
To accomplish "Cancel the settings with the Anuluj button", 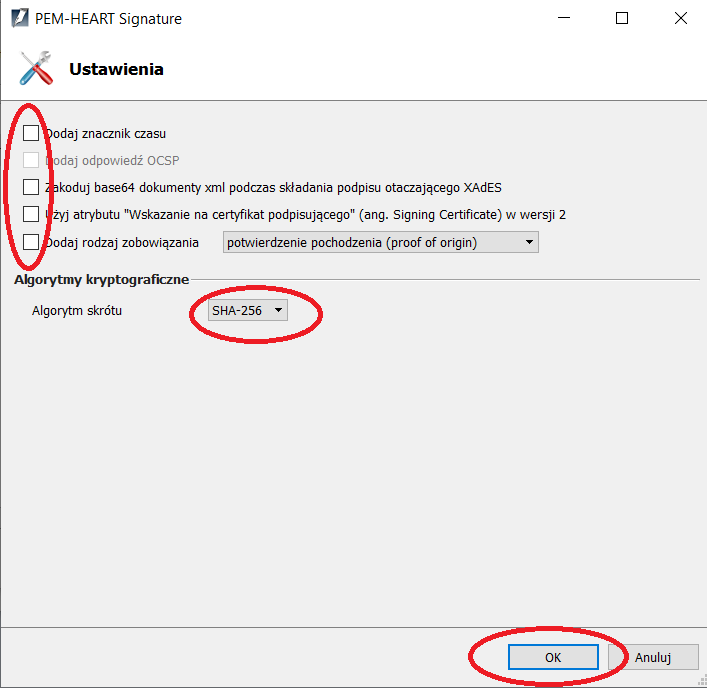I will [x=653, y=657].
